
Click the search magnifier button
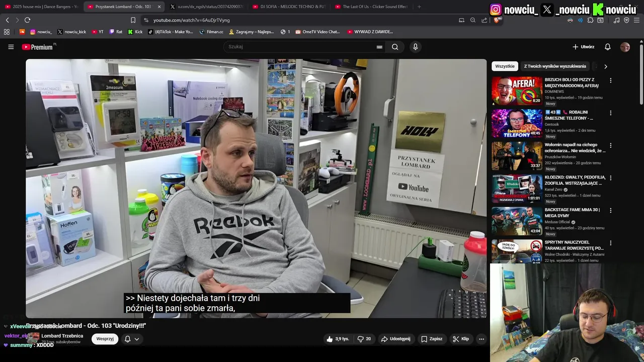click(x=395, y=47)
